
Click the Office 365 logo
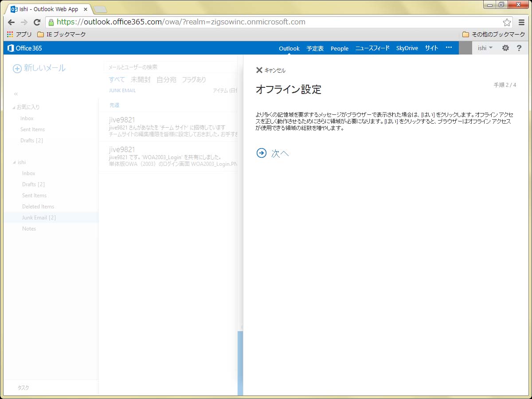(x=25, y=48)
